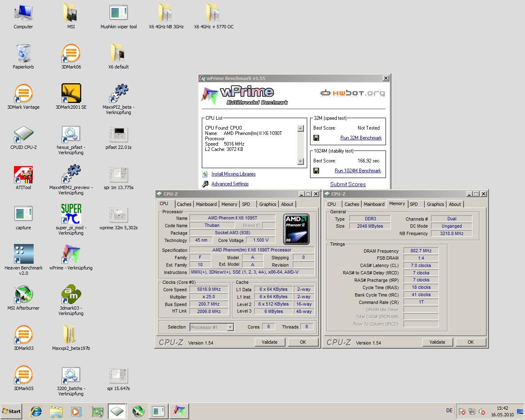Open Mainboard tab in right CPU-Z window
Screen dimensions: 525x420
click(x=374, y=204)
